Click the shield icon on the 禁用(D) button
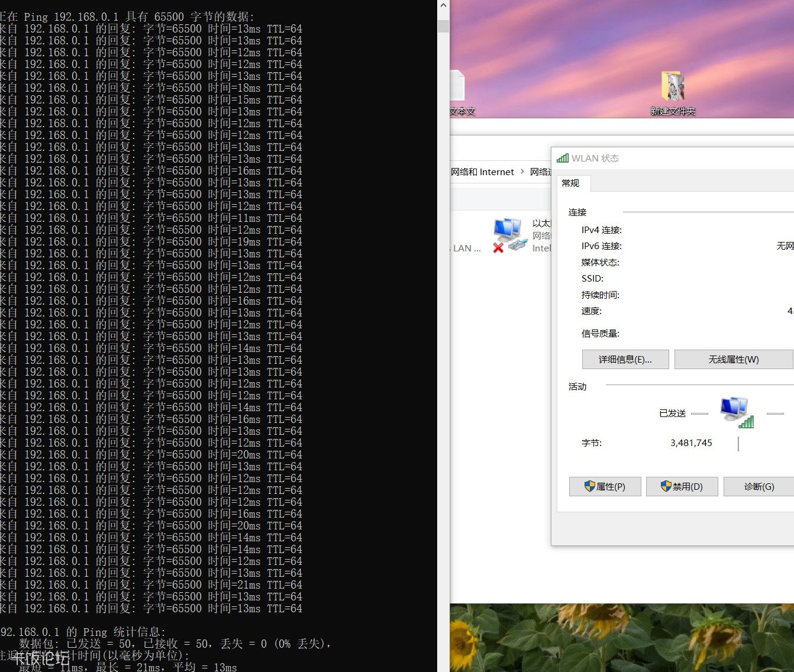 click(666, 486)
